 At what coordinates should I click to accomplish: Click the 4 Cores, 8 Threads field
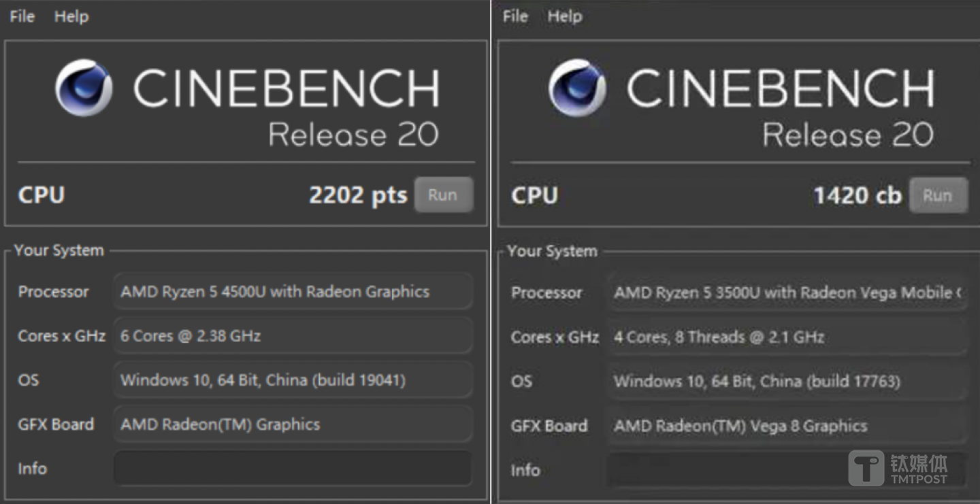[x=786, y=337]
